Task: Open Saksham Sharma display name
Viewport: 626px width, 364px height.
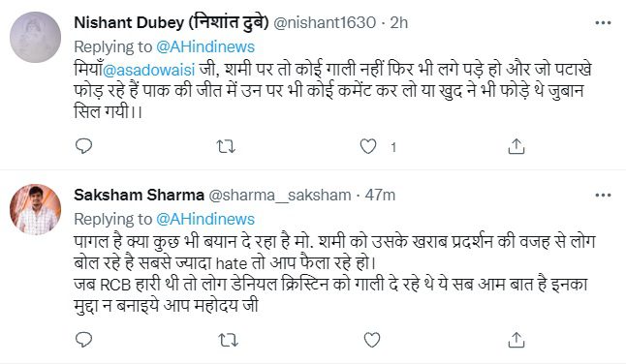Action: (139, 196)
